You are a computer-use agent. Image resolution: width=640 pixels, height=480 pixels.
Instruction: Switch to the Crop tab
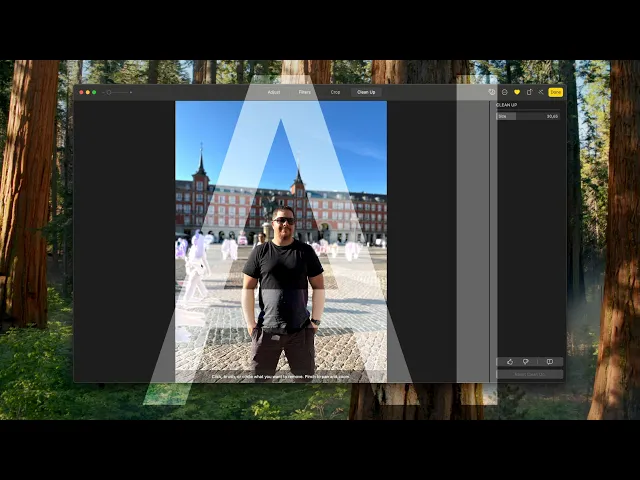point(335,92)
